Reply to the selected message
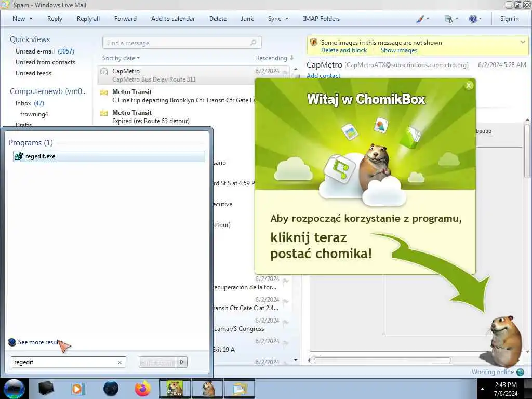The image size is (532, 399). (x=55, y=19)
